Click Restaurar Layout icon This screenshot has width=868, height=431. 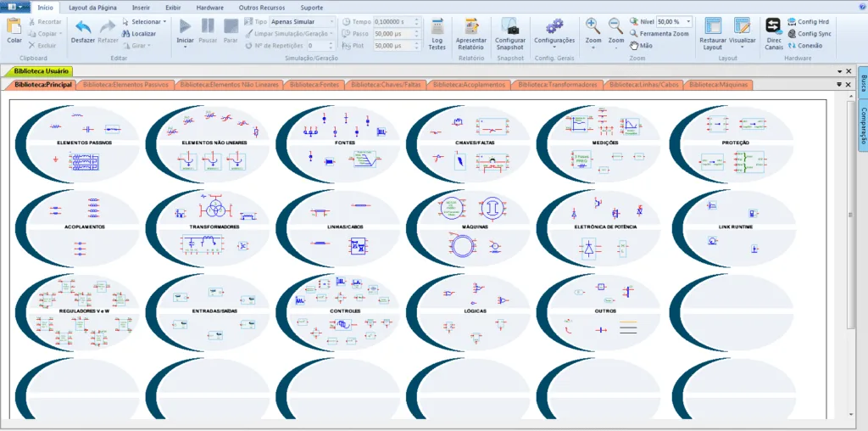point(712,26)
